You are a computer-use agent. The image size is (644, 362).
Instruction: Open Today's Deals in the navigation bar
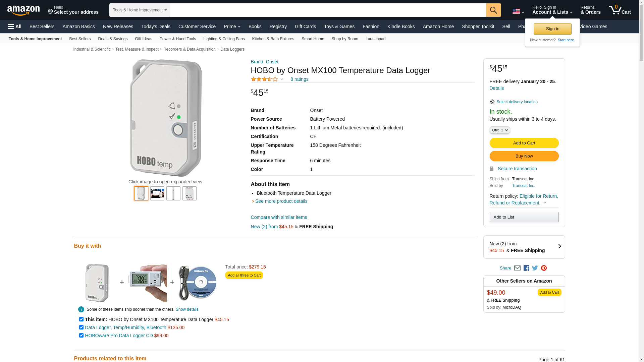click(156, 26)
